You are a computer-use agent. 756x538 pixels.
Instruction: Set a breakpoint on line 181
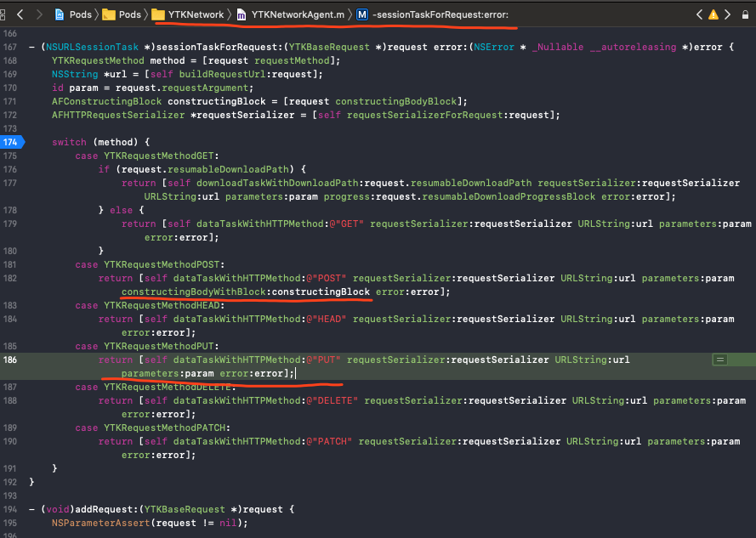click(12, 264)
